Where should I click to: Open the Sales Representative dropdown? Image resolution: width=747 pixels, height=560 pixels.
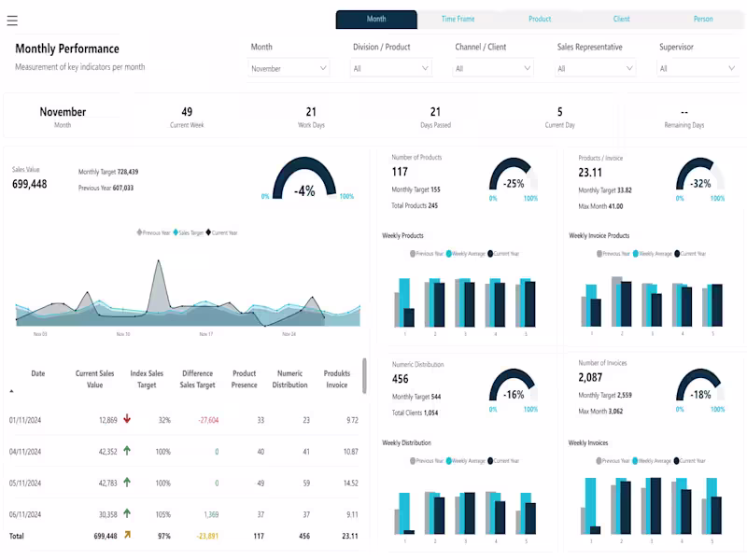tap(594, 67)
